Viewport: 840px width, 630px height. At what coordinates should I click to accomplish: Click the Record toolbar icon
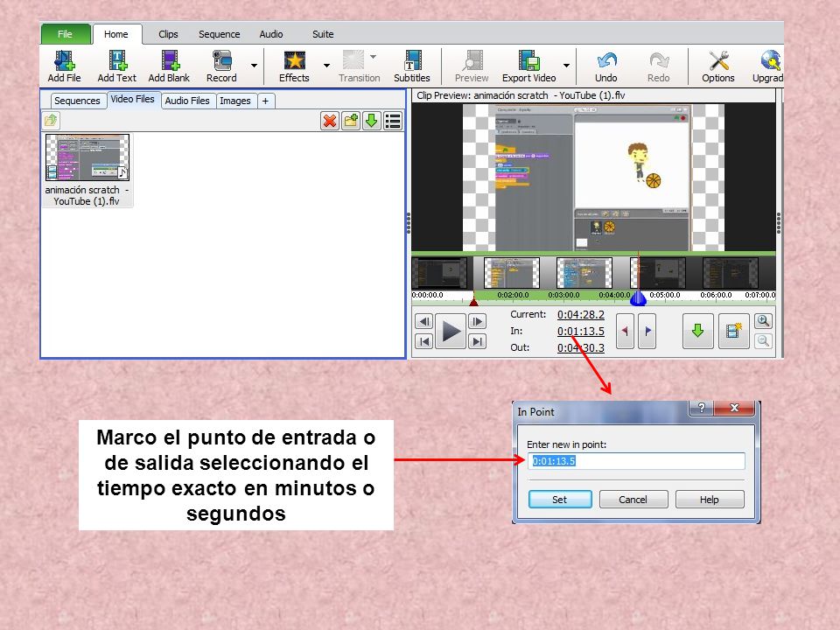(x=221, y=60)
